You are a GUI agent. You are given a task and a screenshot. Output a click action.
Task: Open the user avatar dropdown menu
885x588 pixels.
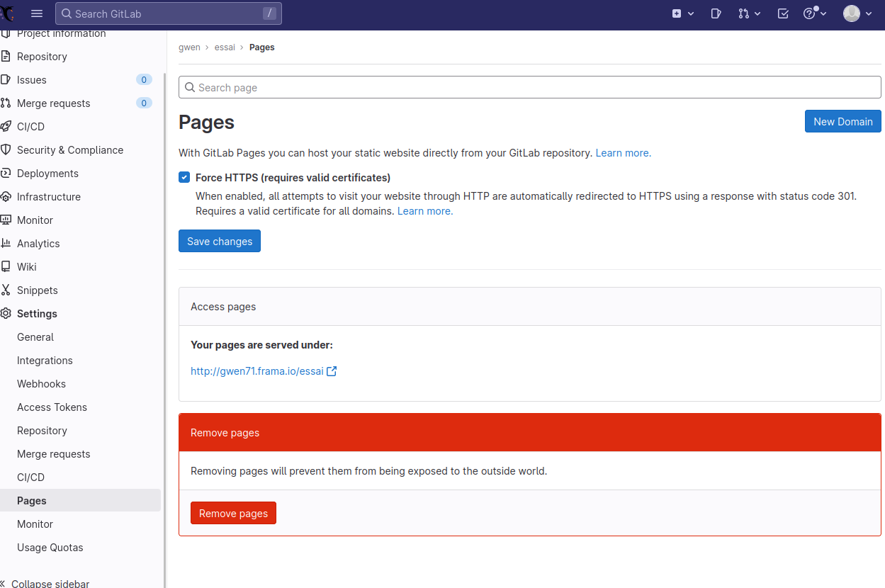pos(857,13)
